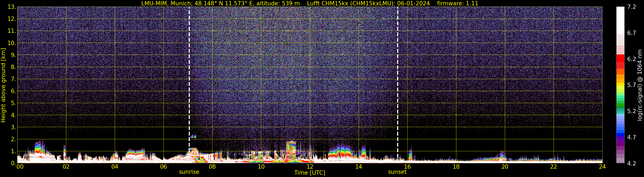Click the time axis tick label '10'
This screenshot has height=177, width=644.
[261, 167]
